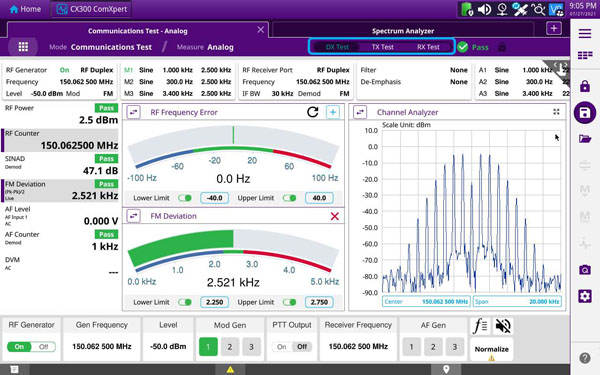
Task: Open the tile layout icon in sidebar
Action: (x=585, y=55)
